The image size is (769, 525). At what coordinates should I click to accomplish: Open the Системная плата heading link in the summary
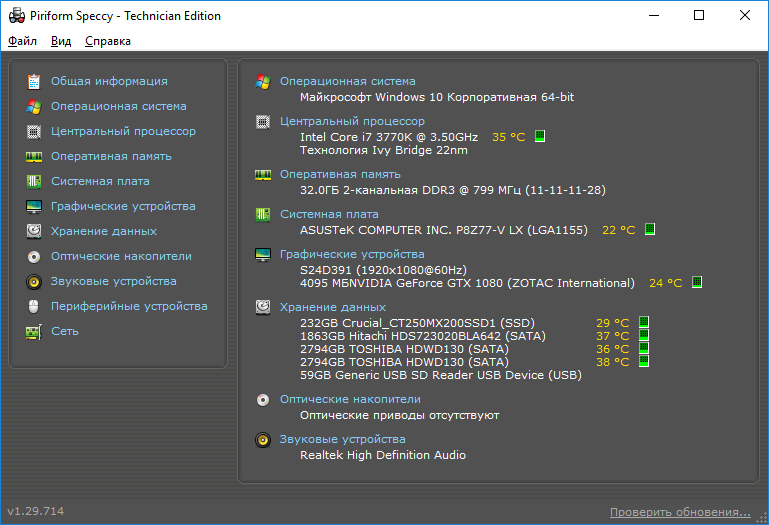click(x=329, y=214)
